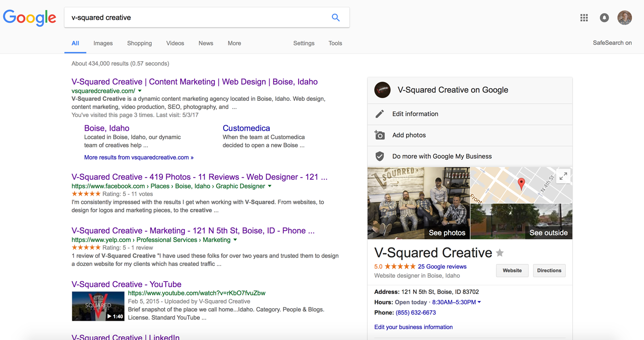Select the All tab

(75, 43)
